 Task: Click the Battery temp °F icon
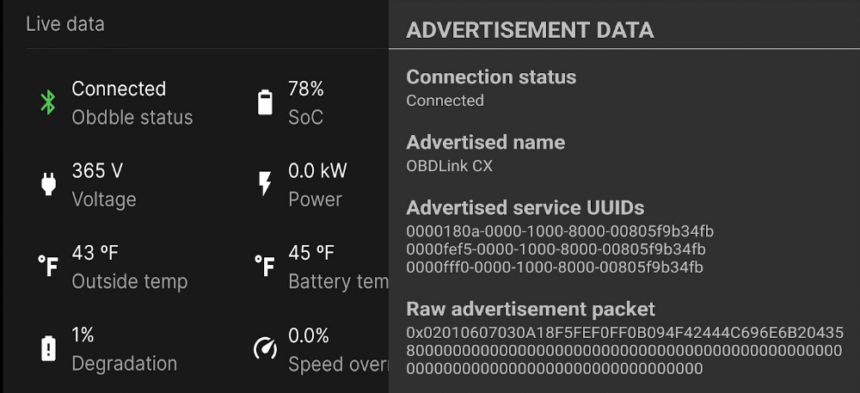tap(265, 266)
